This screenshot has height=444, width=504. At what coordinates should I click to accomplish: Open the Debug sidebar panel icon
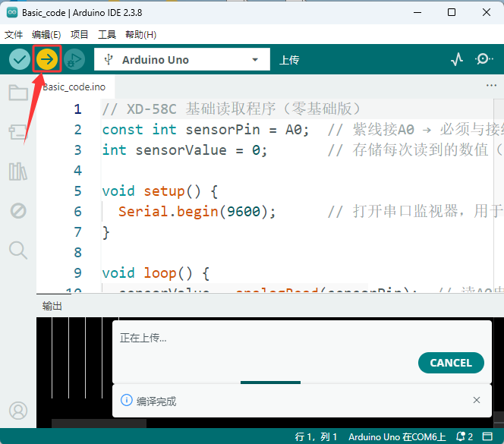(x=18, y=211)
